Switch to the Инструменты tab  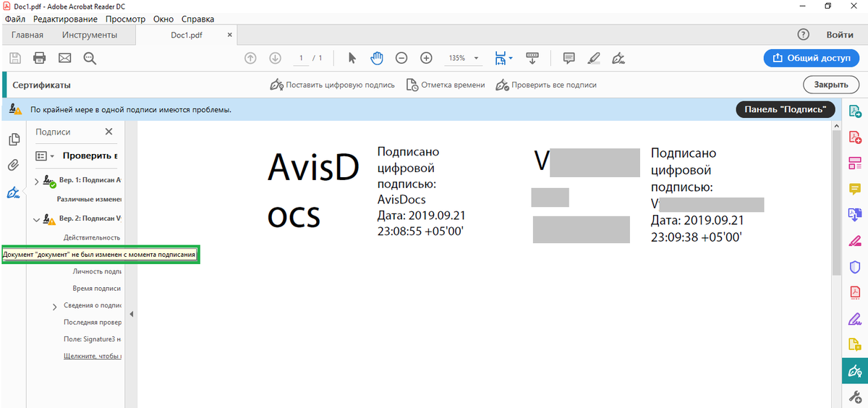coord(90,35)
